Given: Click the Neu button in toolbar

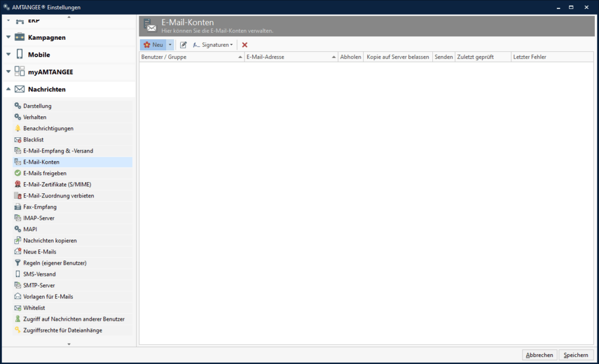Looking at the screenshot, I should pos(153,44).
